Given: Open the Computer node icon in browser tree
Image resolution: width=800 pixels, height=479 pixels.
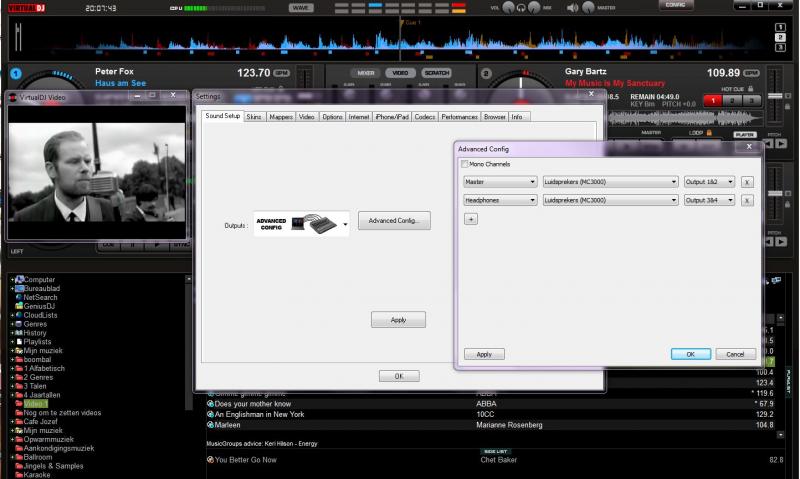Looking at the screenshot, I should [19, 280].
